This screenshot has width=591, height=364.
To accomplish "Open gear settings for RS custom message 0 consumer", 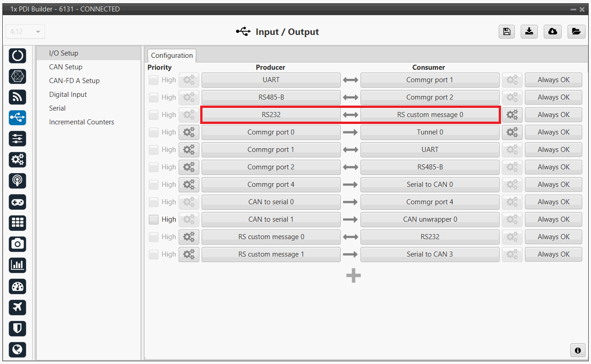I will (512, 115).
